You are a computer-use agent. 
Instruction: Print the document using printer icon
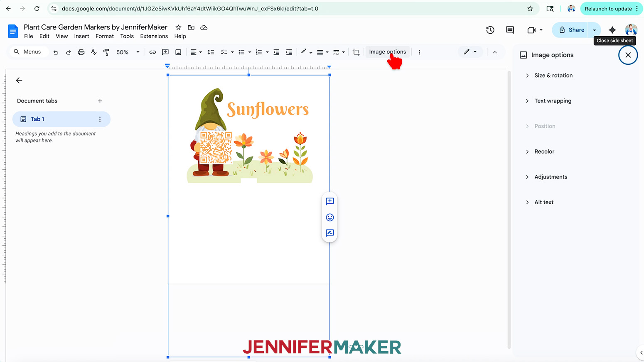click(81, 52)
